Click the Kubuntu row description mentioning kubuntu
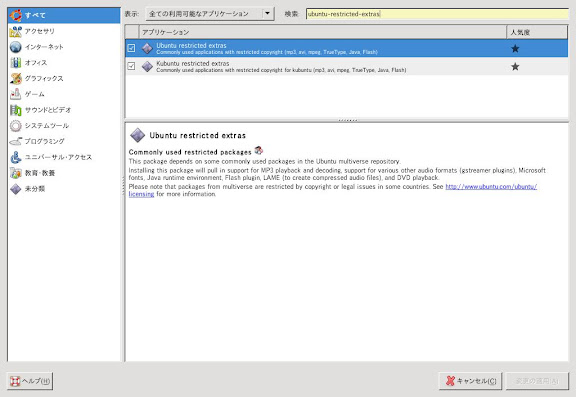This screenshot has width=576, height=397. coord(281,70)
